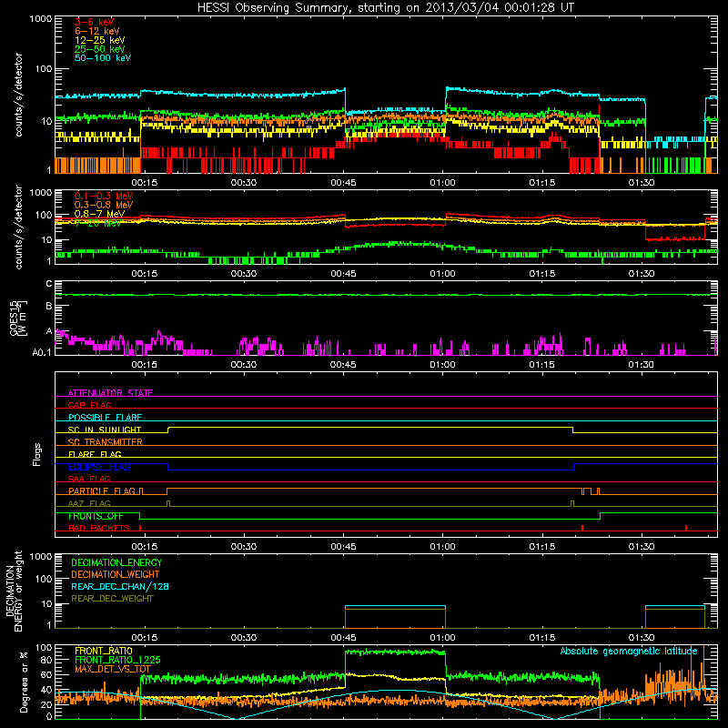This screenshot has height=728, width=728.
Task: Click the 0.3-0.8 MeV legend label
Action: coord(104,205)
